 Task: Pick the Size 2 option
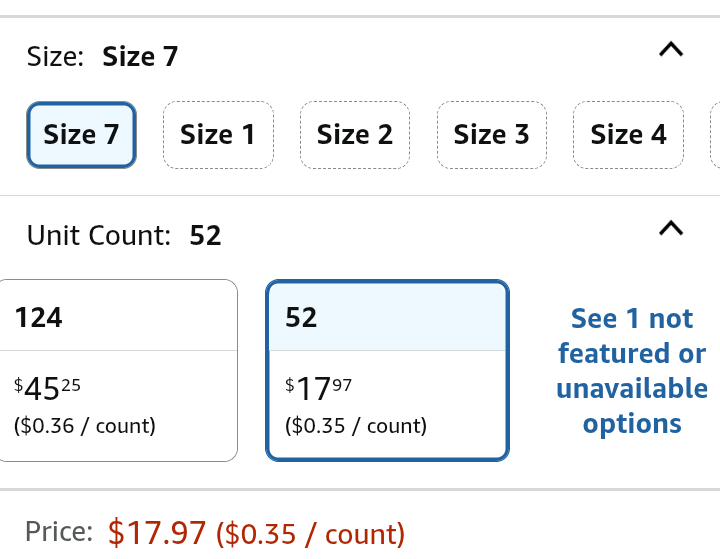coord(354,135)
